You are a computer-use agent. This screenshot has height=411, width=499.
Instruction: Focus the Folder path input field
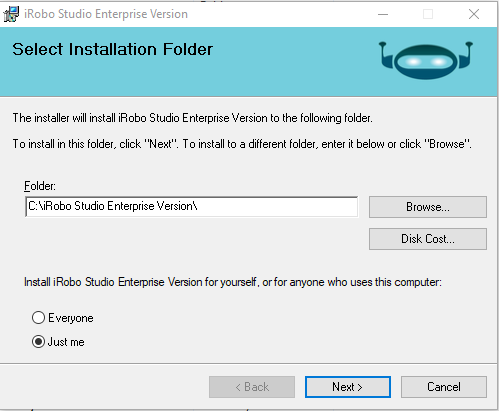pos(191,207)
